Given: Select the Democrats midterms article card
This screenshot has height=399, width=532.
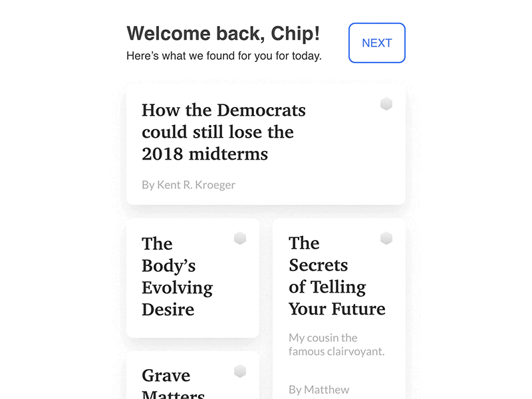Looking at the screenshot, I should pos(266,142).
